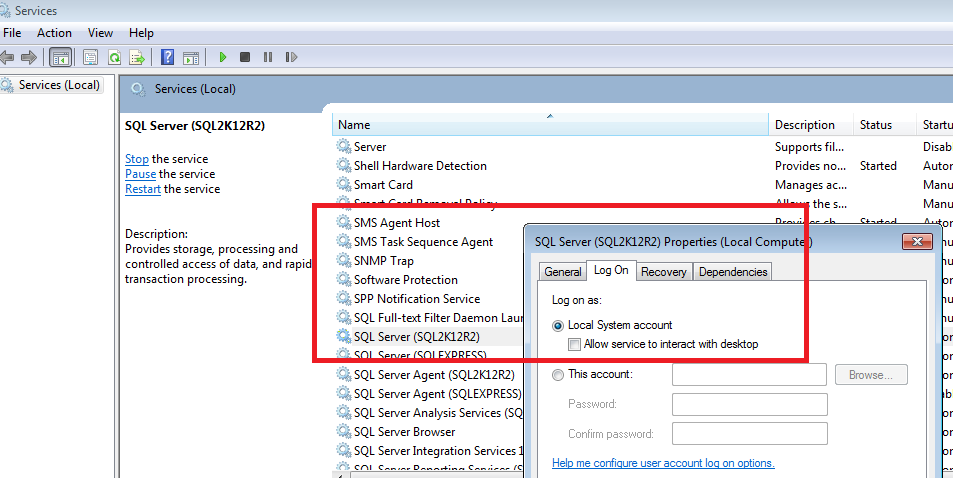This screenshot has width=953, height=492.
Task: Click the Export List toolbar icon
Action: click(137, 58)
